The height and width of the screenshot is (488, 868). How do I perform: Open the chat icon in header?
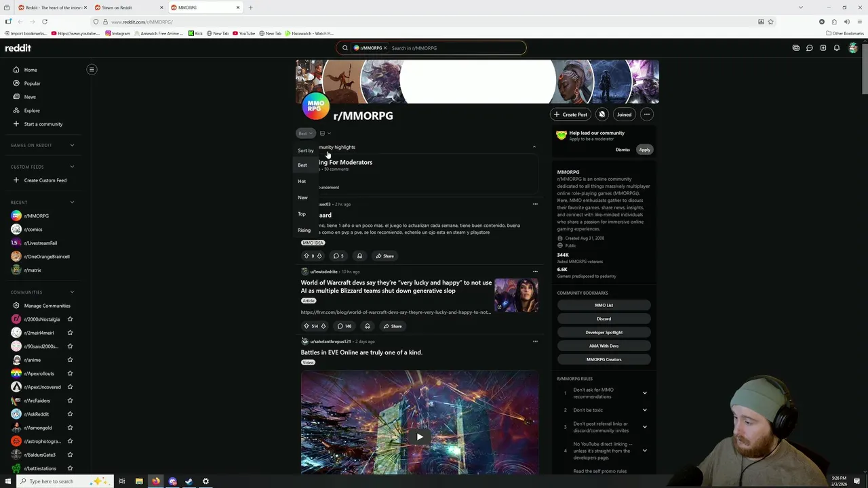pos(809,48)
